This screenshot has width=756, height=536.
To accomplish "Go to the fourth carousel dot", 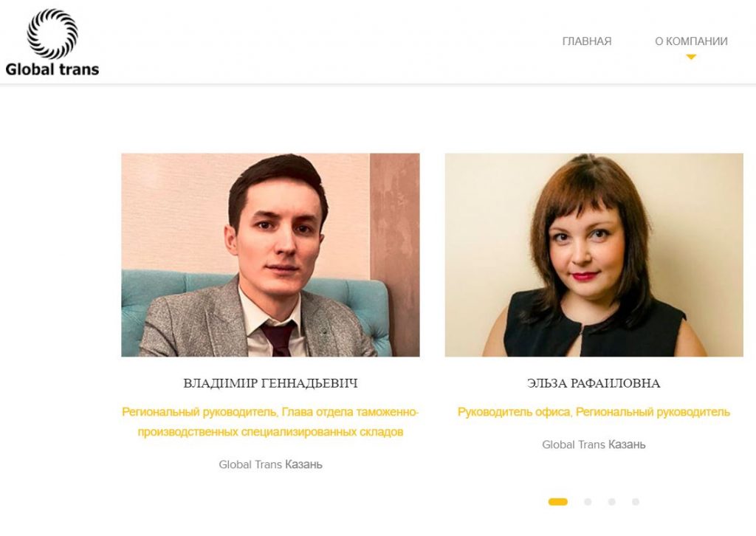I will [636, 502].
